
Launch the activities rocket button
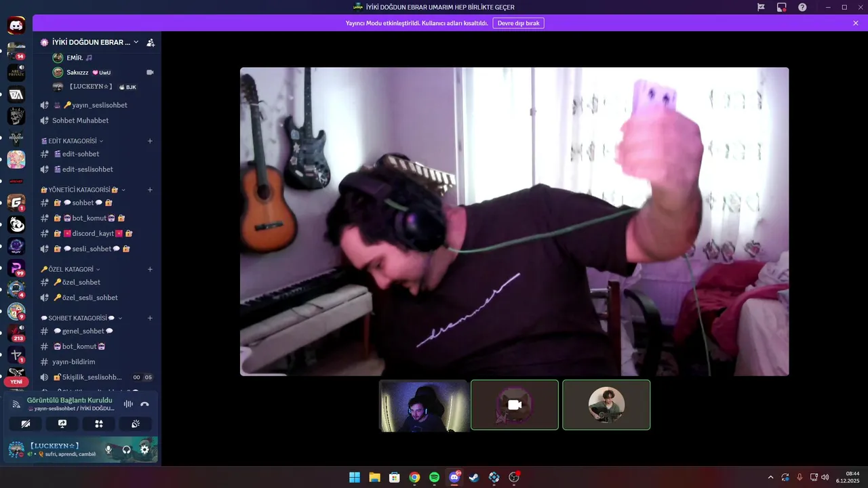click(x=99, y=424)
